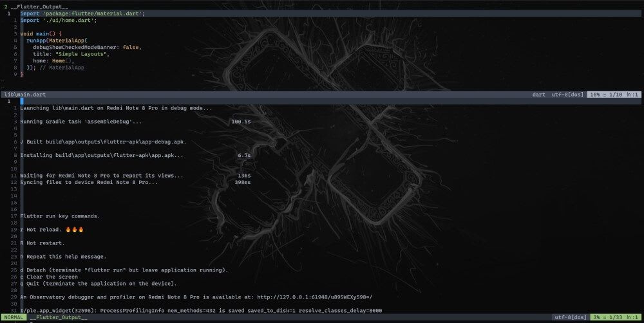
Task: Click the 'Built build\app\outputs\flutter-apk\app-debug.apk' line
Action: pyautogui.click(x=103, y=142)
